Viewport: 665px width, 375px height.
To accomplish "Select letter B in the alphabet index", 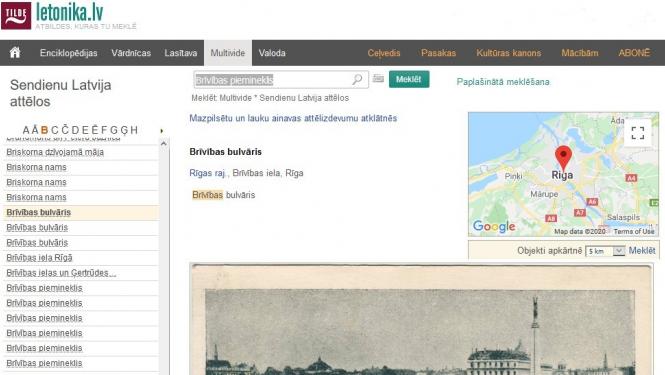I will 44,130.
